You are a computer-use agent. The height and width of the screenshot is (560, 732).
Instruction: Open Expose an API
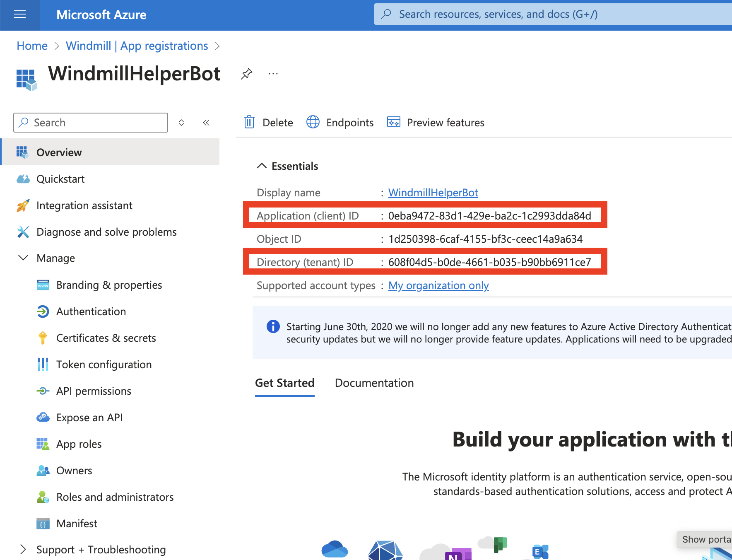[89, 417]
